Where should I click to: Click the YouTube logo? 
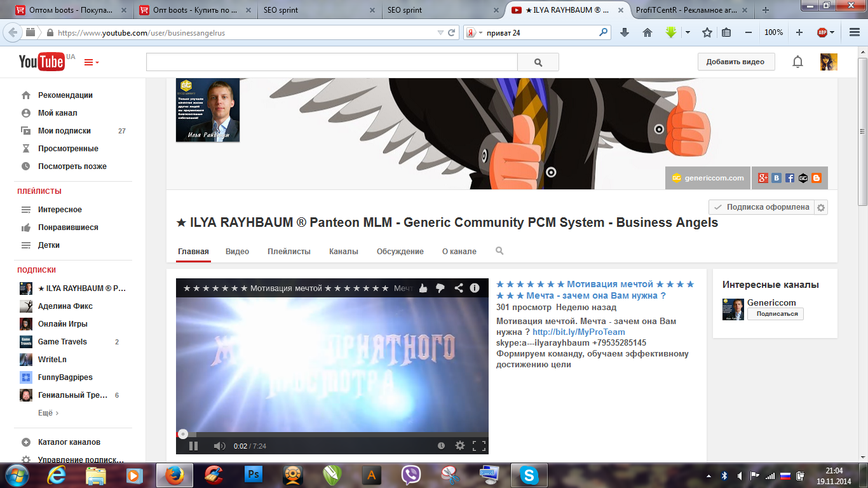(x=41, y=62)
